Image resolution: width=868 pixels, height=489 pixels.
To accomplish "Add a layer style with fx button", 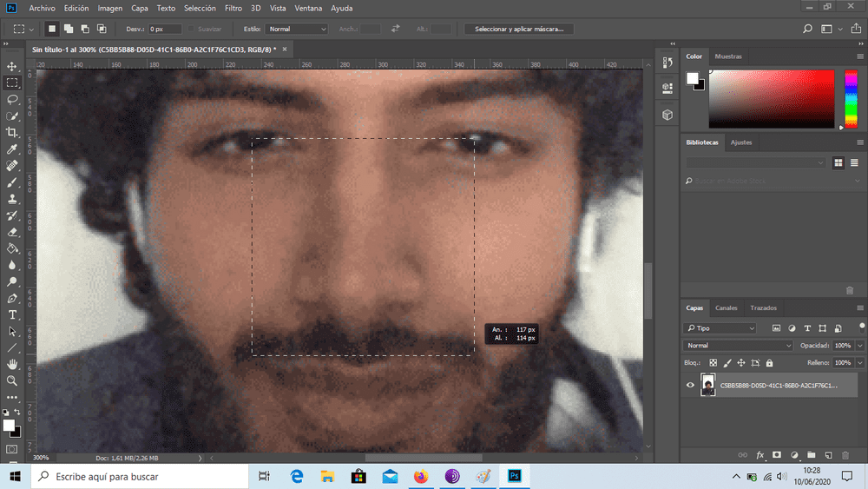I will point(760,455).
